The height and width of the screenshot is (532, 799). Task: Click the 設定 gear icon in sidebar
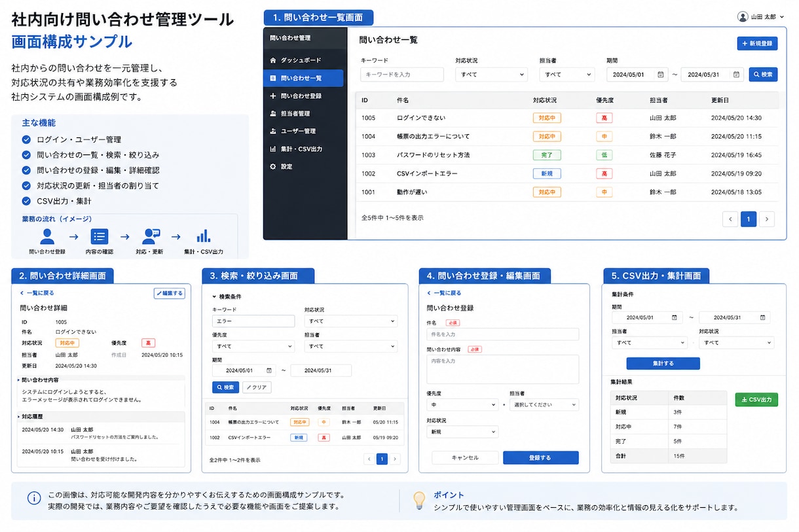[273, 166]
